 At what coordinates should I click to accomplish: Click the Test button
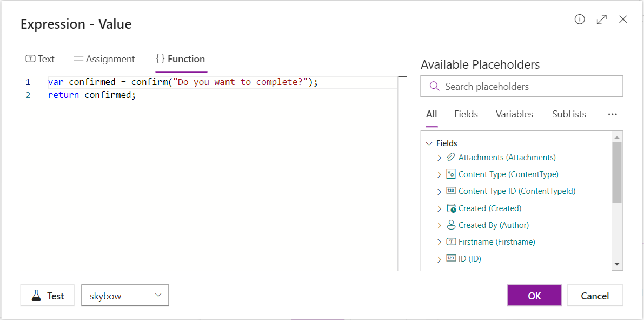point(47,295)
